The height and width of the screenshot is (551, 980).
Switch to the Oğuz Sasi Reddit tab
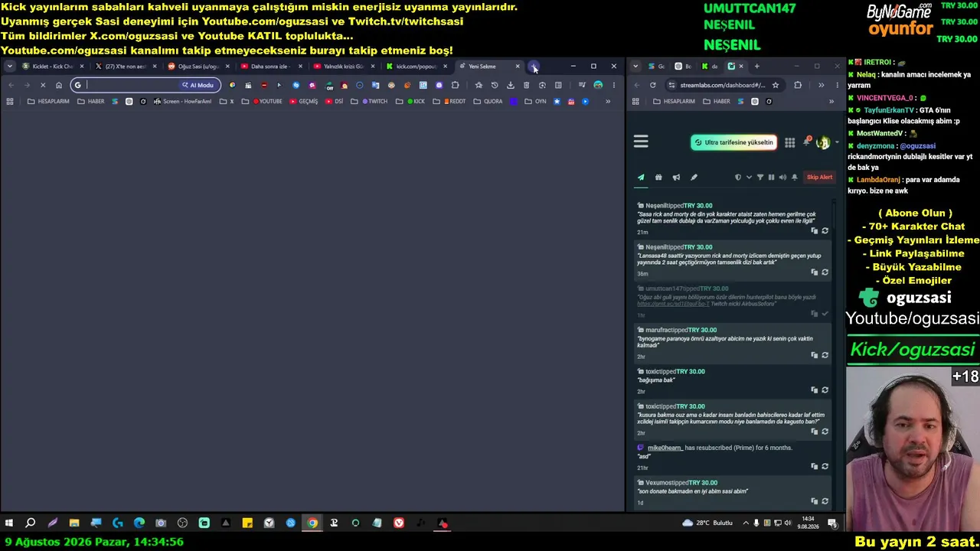[x=198, y=67]
